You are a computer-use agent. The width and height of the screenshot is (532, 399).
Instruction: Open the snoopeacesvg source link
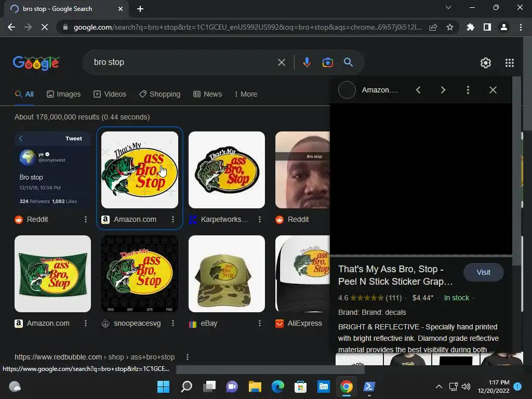137,323
